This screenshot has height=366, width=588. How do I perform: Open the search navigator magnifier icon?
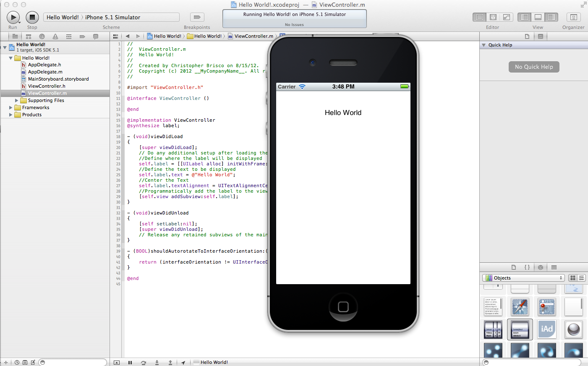42,37
